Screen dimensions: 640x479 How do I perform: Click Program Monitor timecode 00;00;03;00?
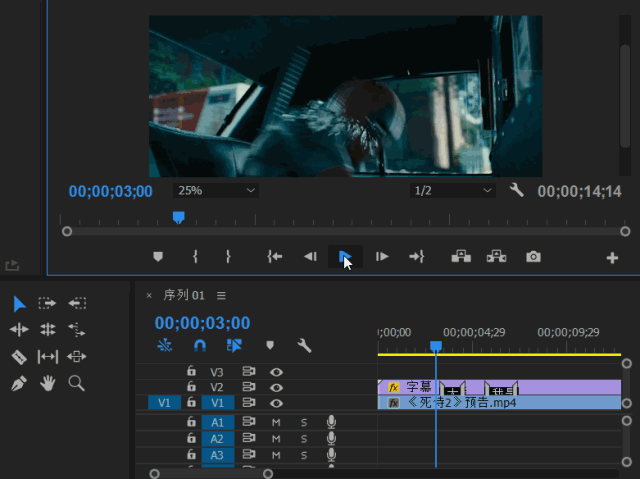click(111, 191)
